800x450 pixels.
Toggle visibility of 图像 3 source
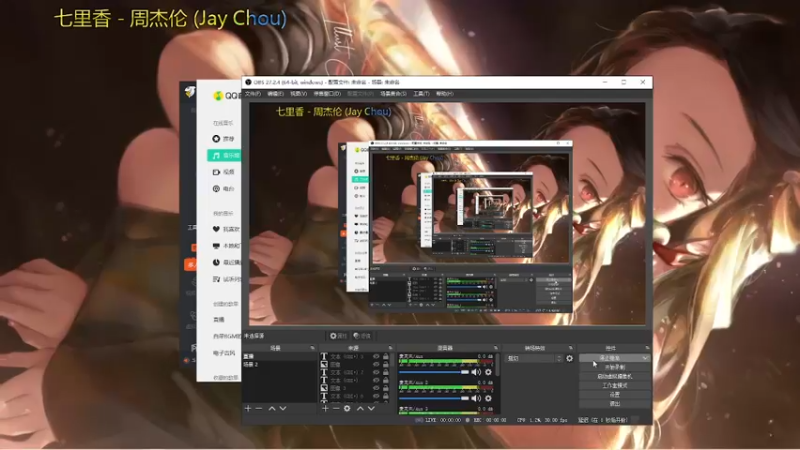point(376,388)
